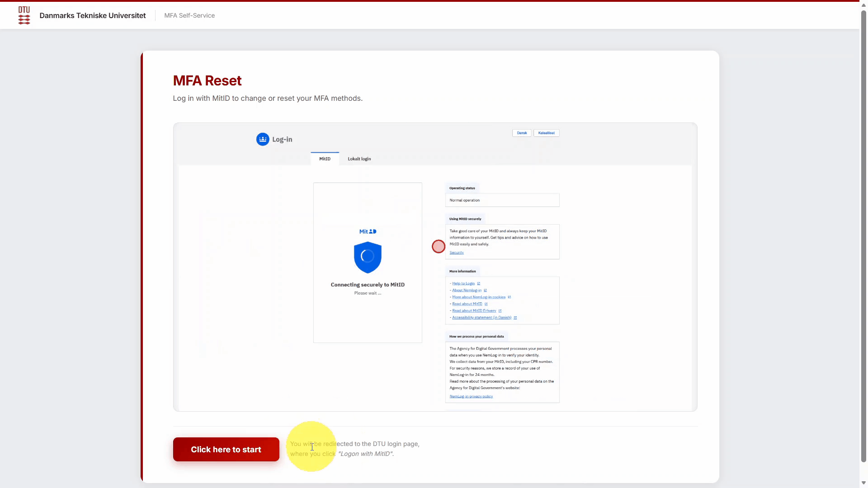Click the blue Log-in people icon
Image resolution: width=868 pixels, height=488 pixels.
coord(263,139)
